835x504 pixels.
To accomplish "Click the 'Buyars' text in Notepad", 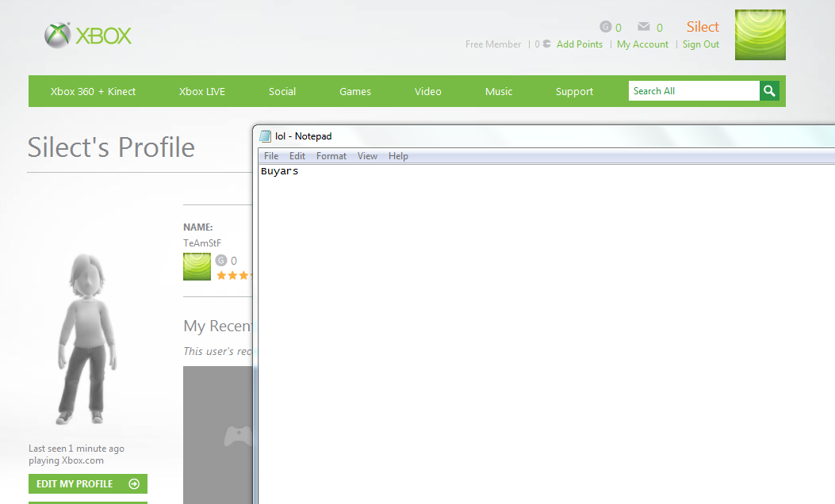I will point(280,171).
